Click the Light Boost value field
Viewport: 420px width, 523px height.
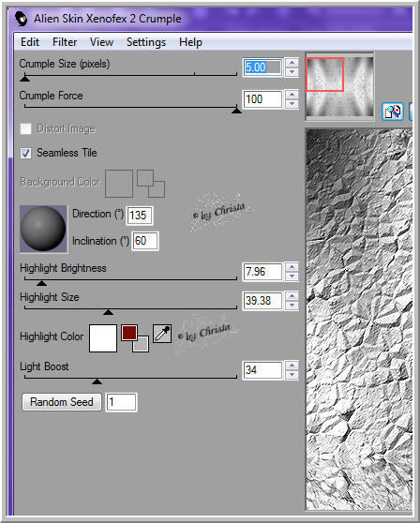pos(262,370)
